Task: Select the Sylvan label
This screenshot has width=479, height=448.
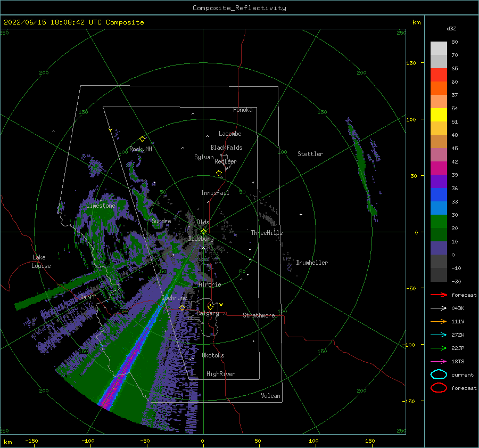Action: [204, 157]
